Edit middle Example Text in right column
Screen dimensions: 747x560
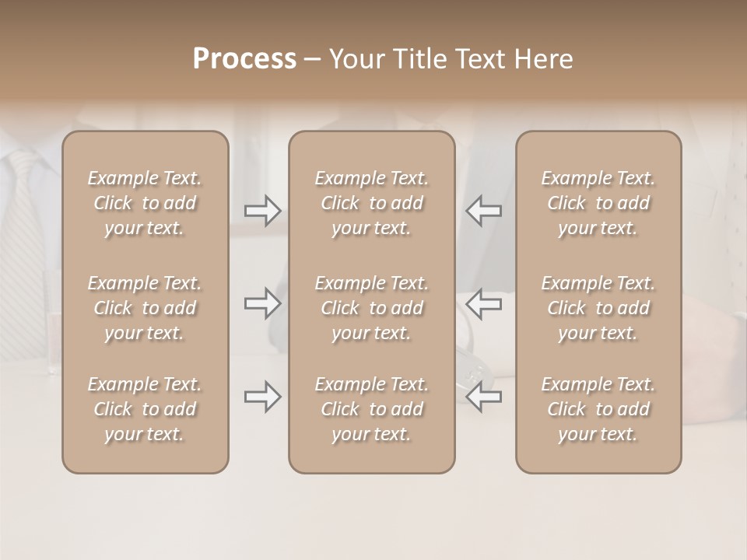tap(598, 308)
